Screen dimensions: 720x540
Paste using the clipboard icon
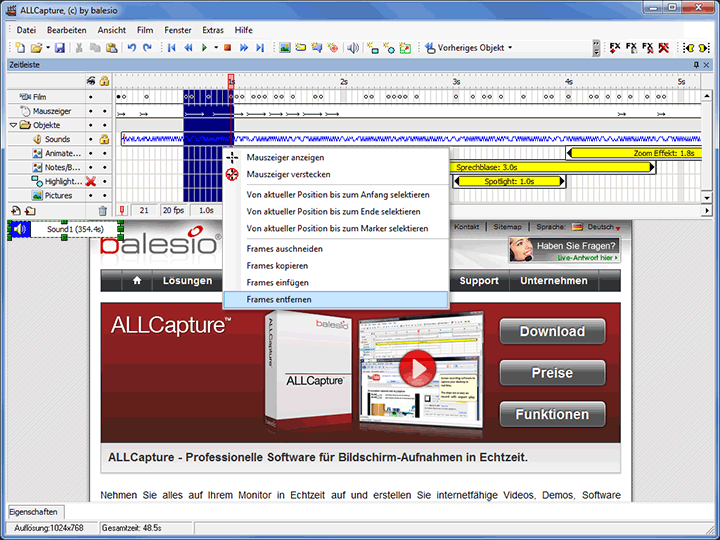(x=112, y=48)
